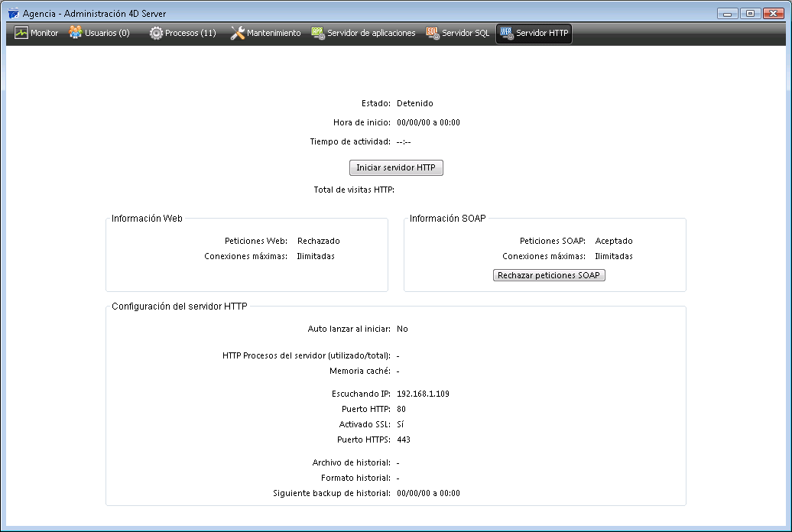Close the Administración 4D Server window
This screenshot has width=792, height=532.
click(x=774, y=14)
